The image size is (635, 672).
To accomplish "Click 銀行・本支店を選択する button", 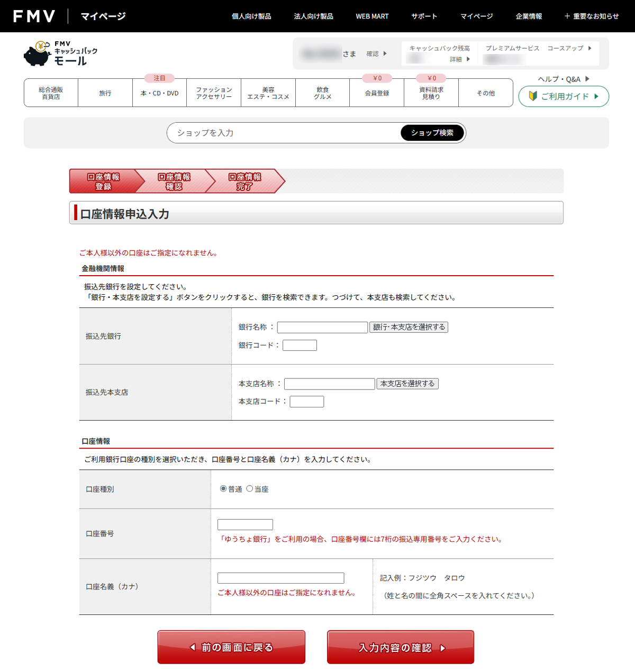I will pyautogui.click(x=409, y=327).
